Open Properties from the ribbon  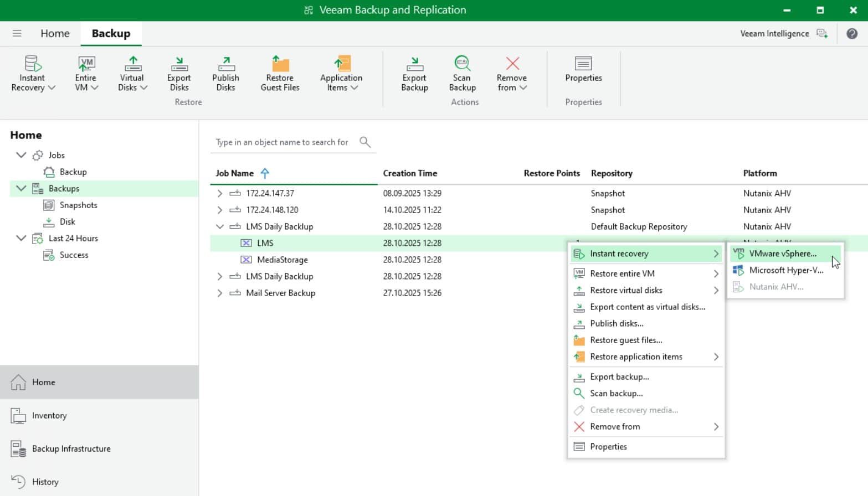583,69
